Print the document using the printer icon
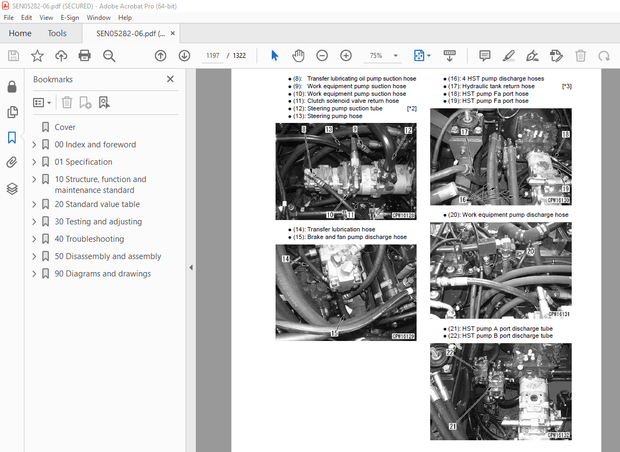620x452 pixels. [84, 56]
